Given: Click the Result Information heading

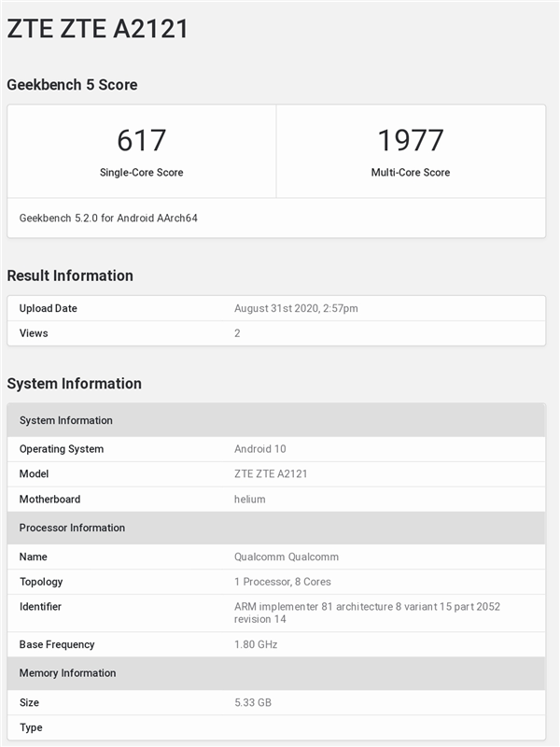Looking at the screenshot, I should 70,275.
